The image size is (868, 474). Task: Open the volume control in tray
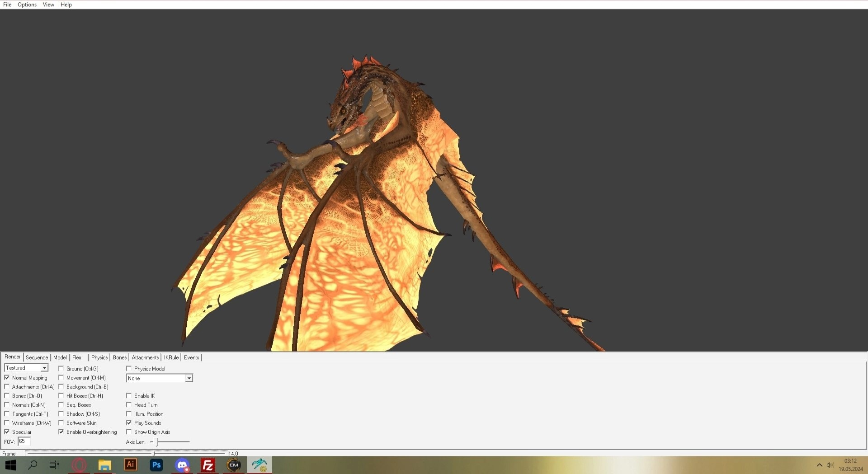(x=830, y=465)
